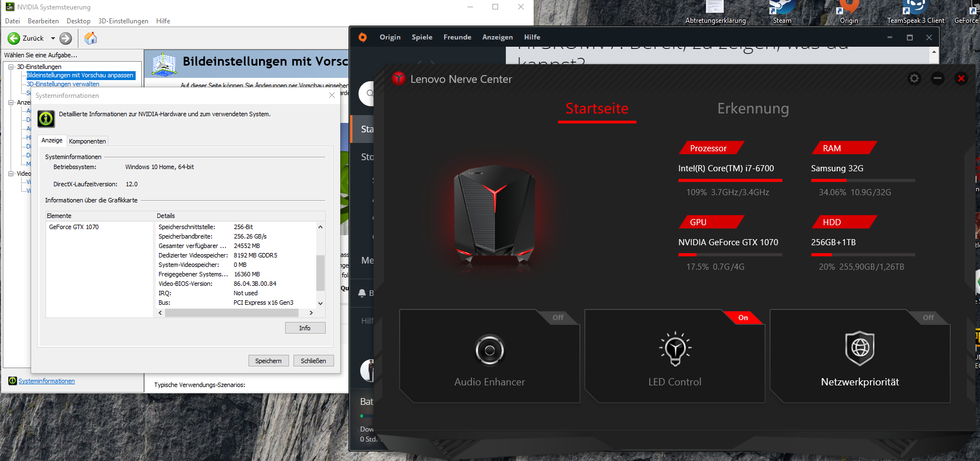Click the horizontal scroll left arrow
The width and height of the screenshot is (980, 461).
point(161,313)
